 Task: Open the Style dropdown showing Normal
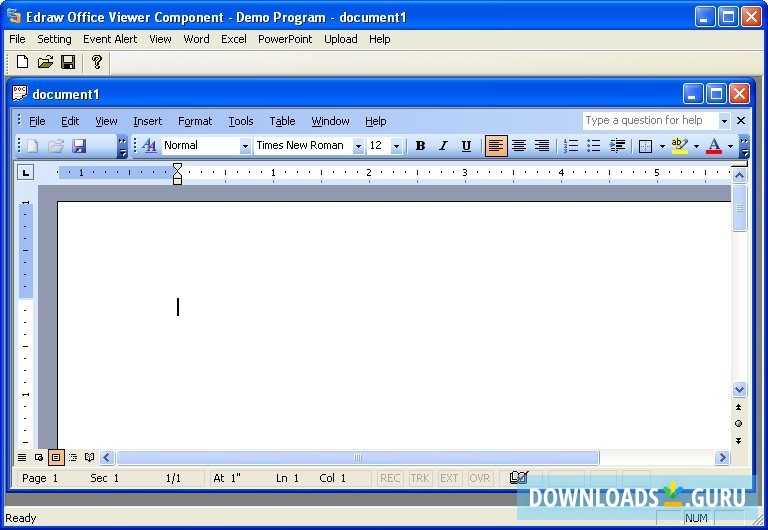[x=245, y=146]
